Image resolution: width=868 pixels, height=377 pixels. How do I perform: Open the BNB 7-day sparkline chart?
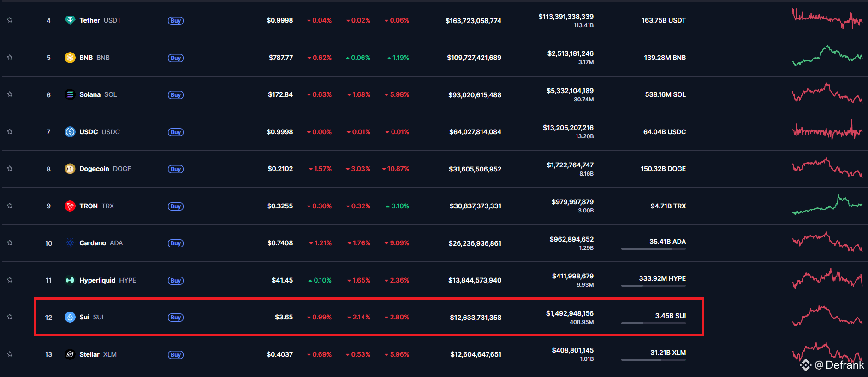point(827,56)
